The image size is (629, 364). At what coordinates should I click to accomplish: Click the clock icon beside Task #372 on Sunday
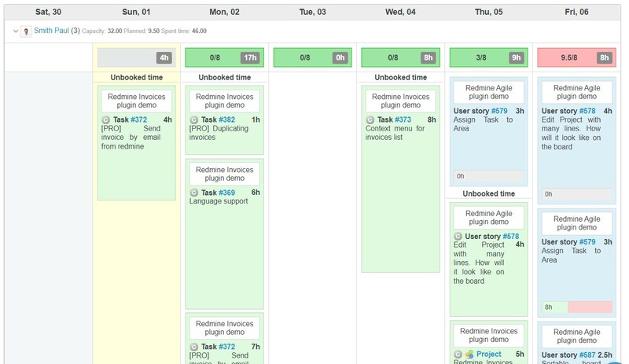click(x=106, y=119)
